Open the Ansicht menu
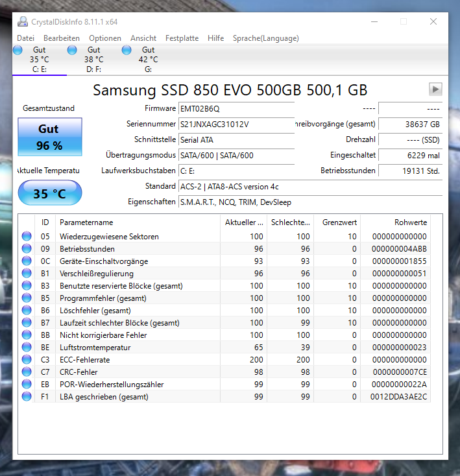This screenshot has width=460, height=476. pos(143,38)
